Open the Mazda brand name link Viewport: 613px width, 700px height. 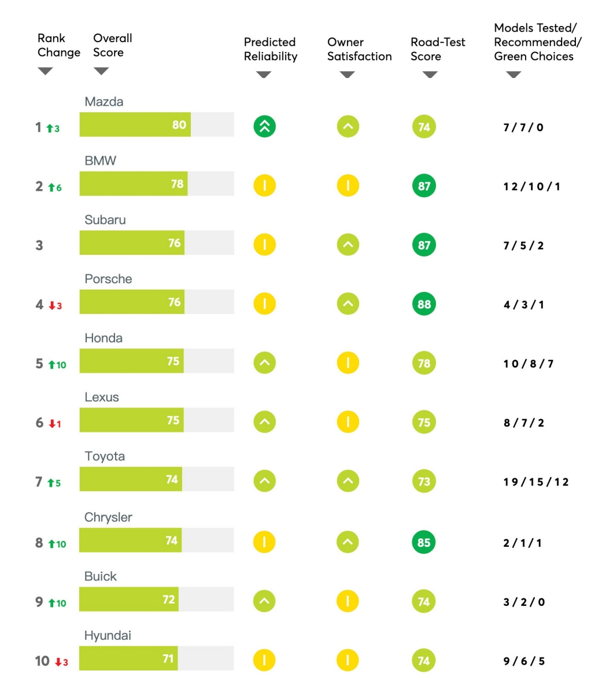click(104, 102)
